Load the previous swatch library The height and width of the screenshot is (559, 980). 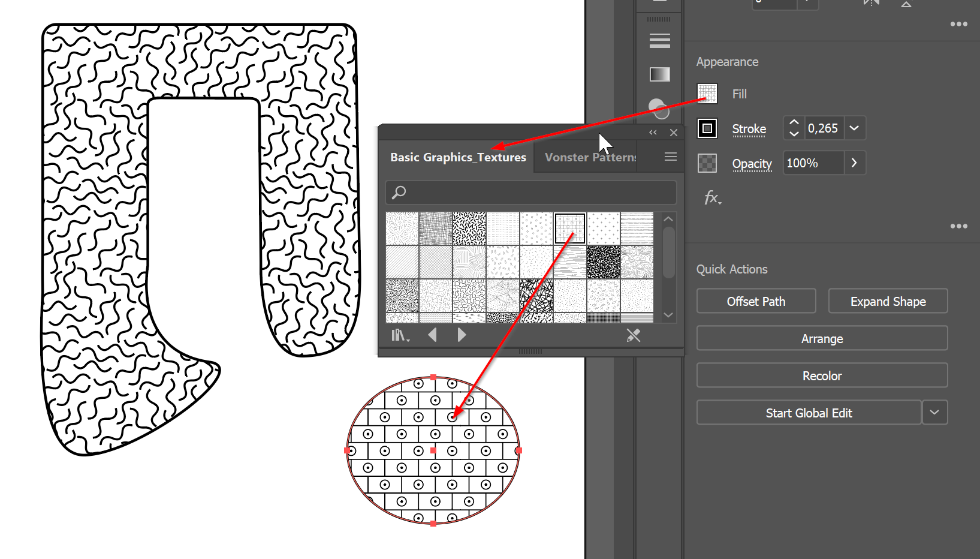point(432,335)
